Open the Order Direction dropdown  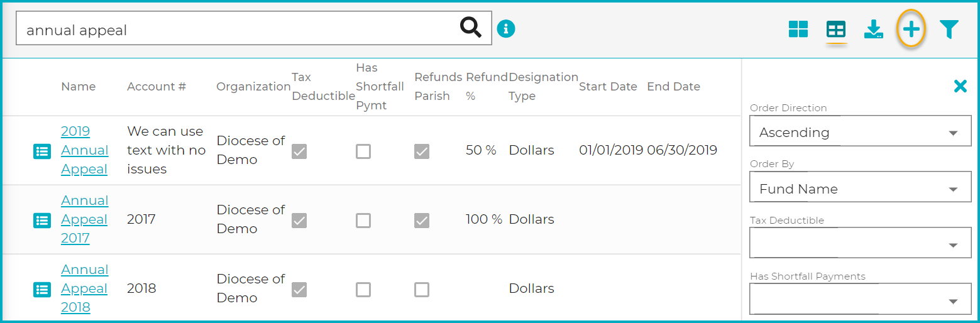[x=861, y=131]
